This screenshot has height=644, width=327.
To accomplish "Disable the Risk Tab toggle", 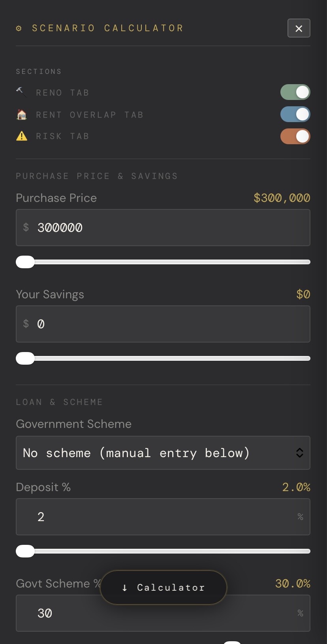I will click(x=295, y=136).
